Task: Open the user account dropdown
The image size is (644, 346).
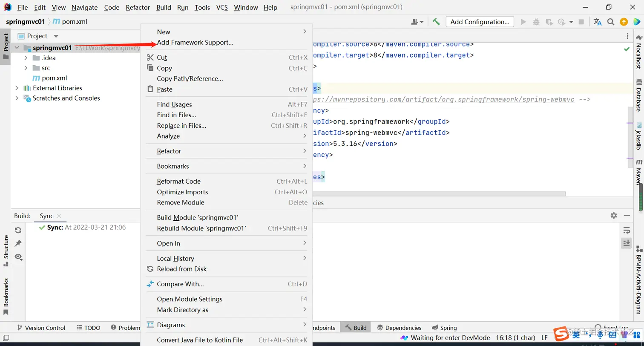Action: point(417,22)
